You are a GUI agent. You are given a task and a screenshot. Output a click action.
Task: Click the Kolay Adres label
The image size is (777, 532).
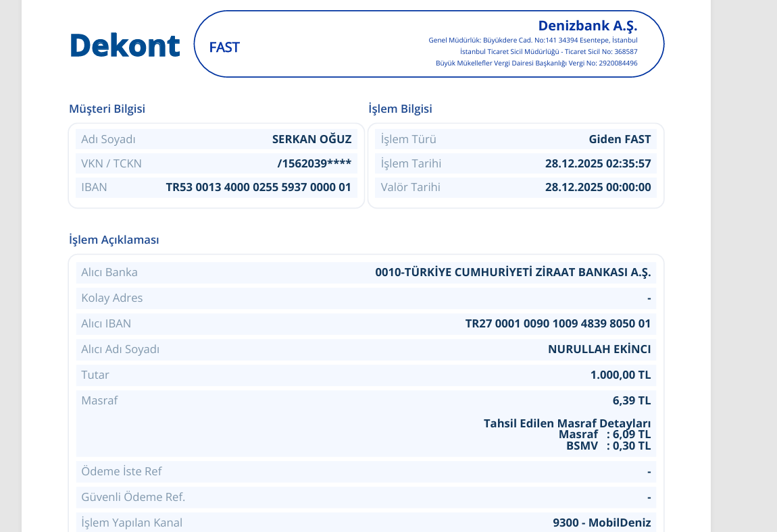(x=112, y=298)
